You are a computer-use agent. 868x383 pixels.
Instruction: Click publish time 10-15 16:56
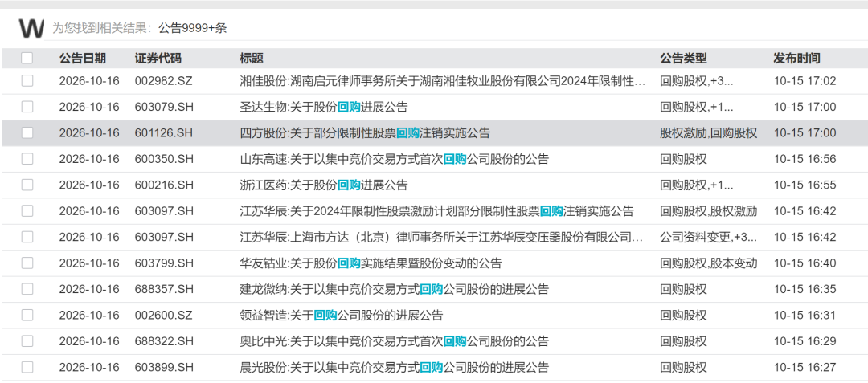pyautogui.click(x=805, y=159)
